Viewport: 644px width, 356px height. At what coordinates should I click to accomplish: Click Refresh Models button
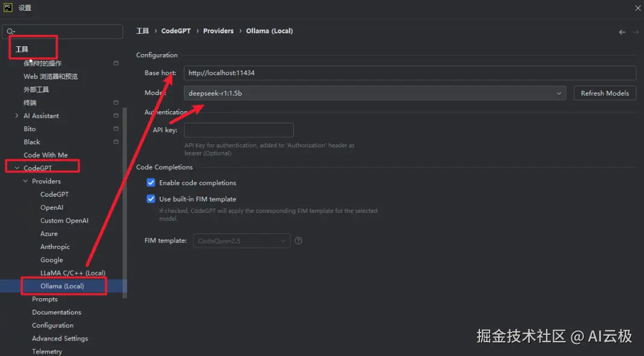(x=604, y=93)
